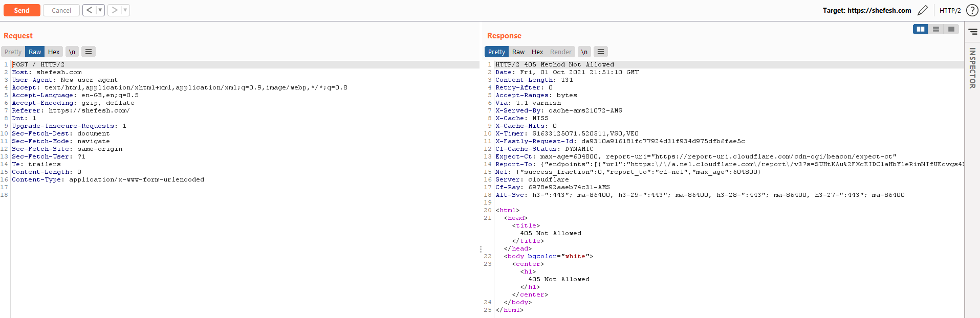Edit target with the pencil icon
980x318 pixels.
tap(923, 10)
